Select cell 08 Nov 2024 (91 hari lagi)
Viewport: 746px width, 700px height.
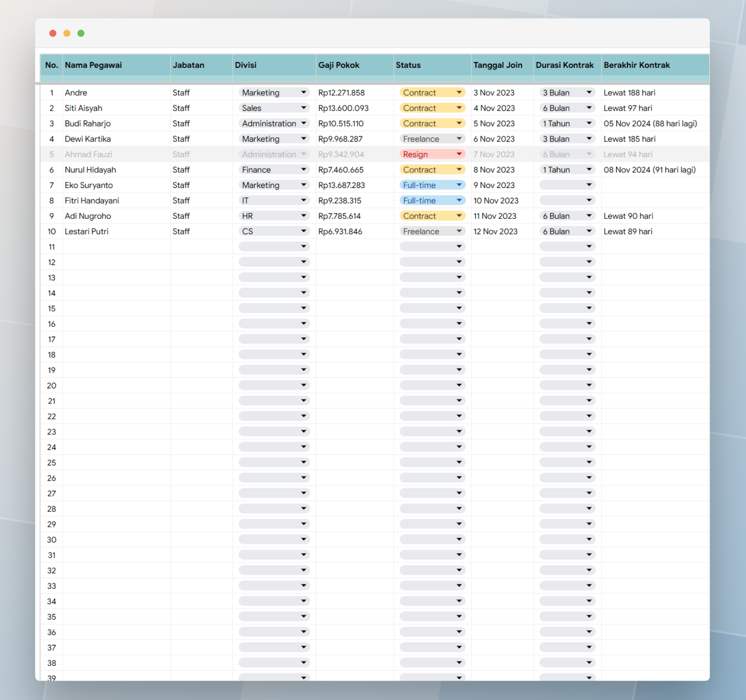(655, 170)
